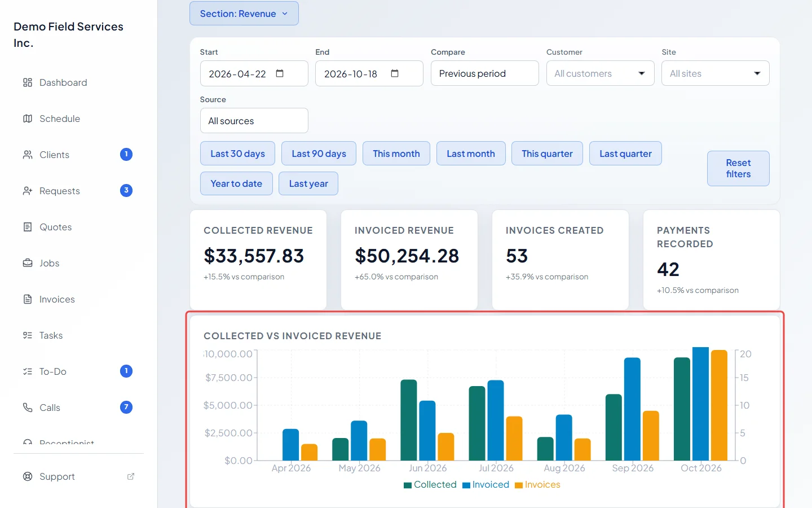The image size is (812, 508).
Task: Click the Tasks list icon
Action: click(x=28, y=335)
